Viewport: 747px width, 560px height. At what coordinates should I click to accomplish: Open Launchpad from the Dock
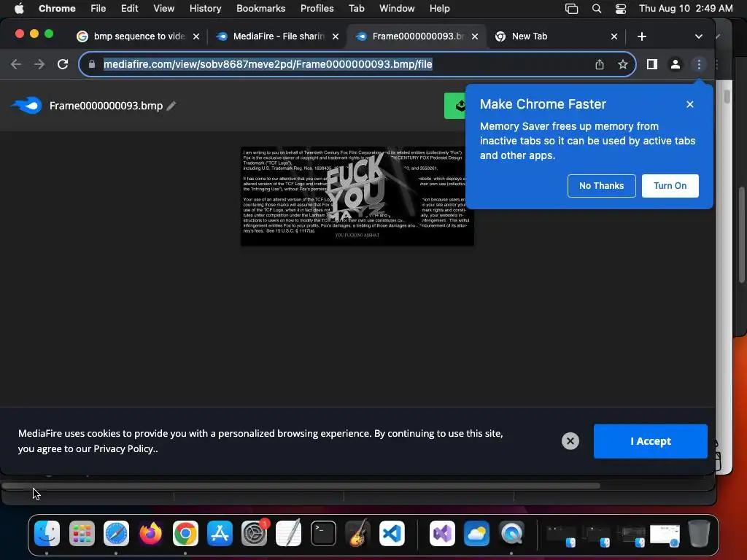(x=82, y=533)
